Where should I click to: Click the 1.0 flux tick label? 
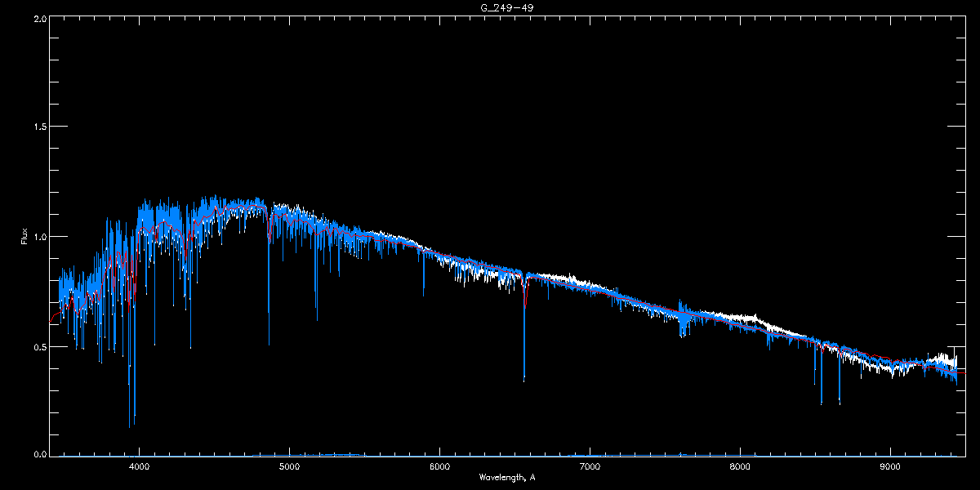[38, 237]
